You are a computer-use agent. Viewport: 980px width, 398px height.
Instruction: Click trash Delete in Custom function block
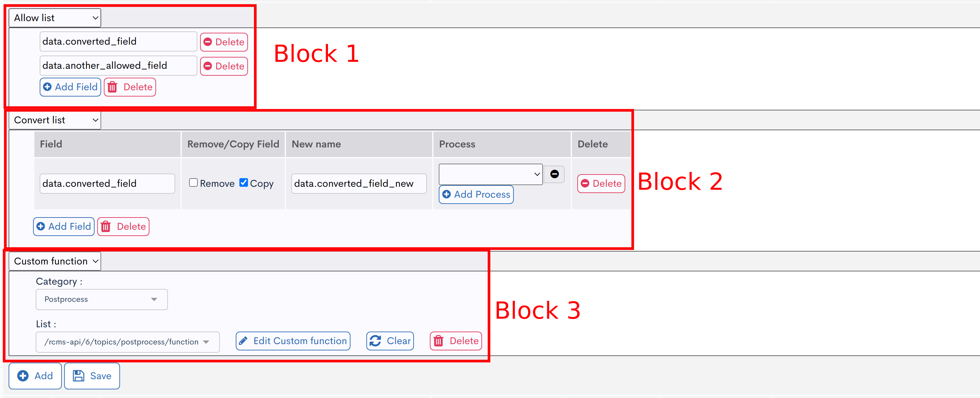click(x=456, y=341)
